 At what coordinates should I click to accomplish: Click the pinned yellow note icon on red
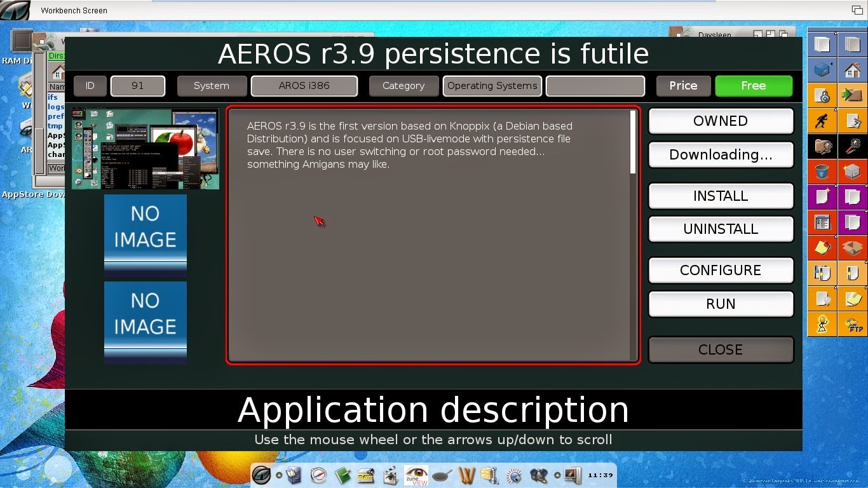click(822, 247)
